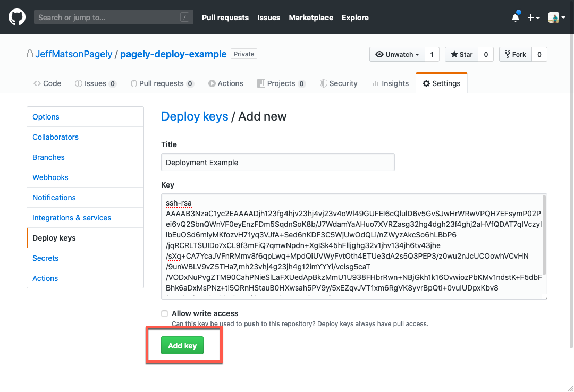Open Integrations & services in sidebar
574x392 pixels.
85,218
